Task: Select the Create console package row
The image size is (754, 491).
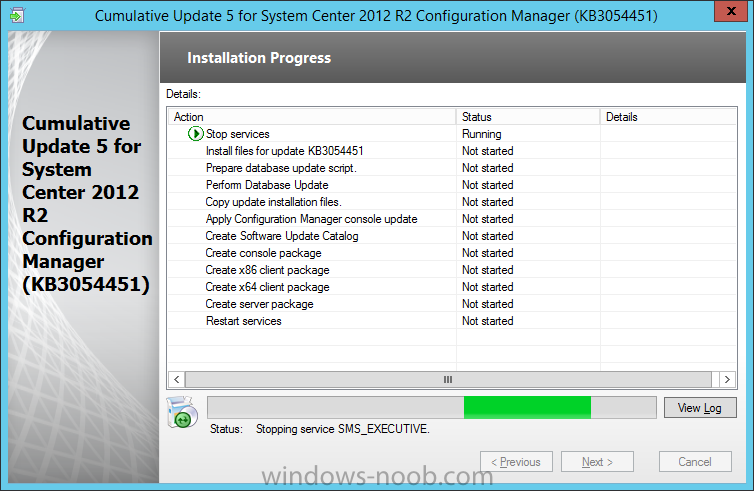Action: [452, 253]
